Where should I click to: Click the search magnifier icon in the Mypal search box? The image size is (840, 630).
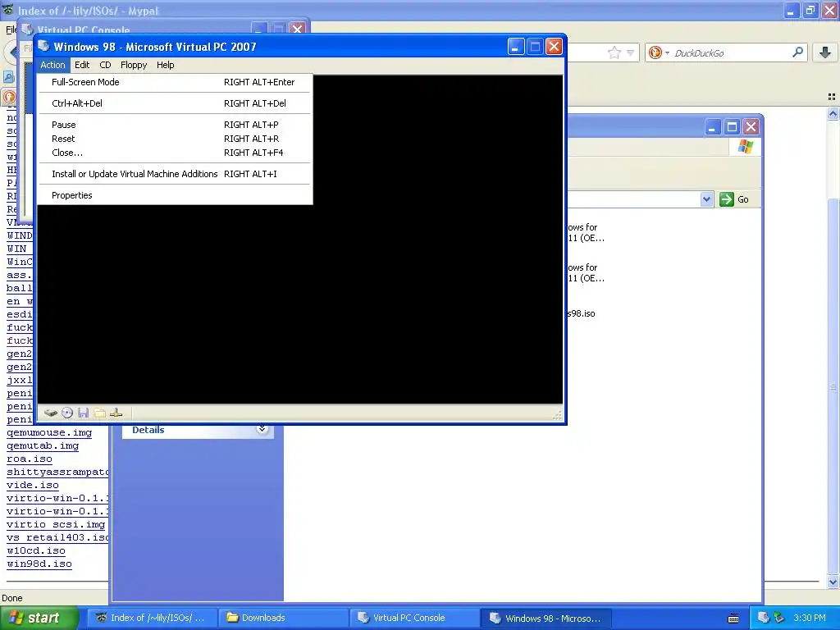(797, 52)
